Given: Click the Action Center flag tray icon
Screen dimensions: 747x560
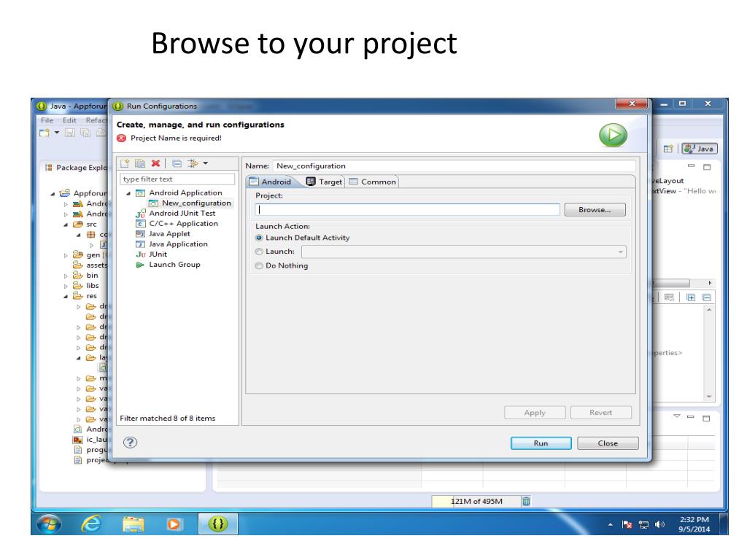Looking at the screenshot, I should coord(627,524).
